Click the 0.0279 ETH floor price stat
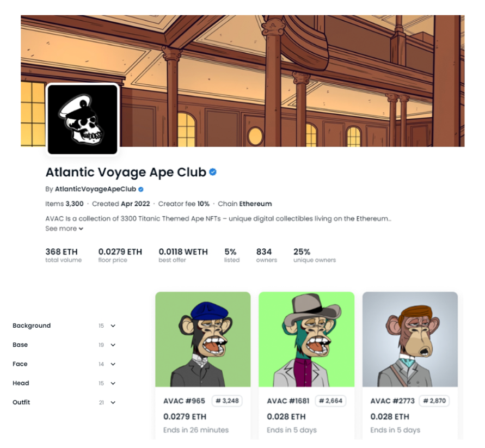 (x=120, y=255)
